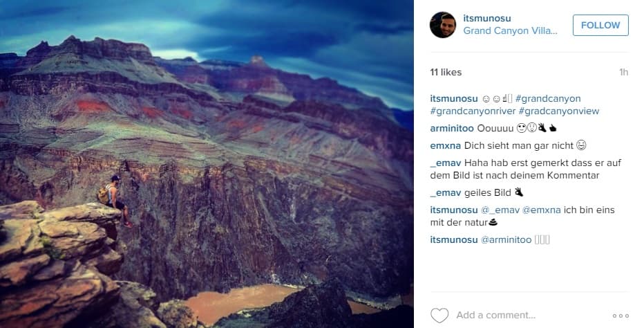Like the post with the heart icon
The height and width of the screenshot is (328, 644).
pos(439,316)
